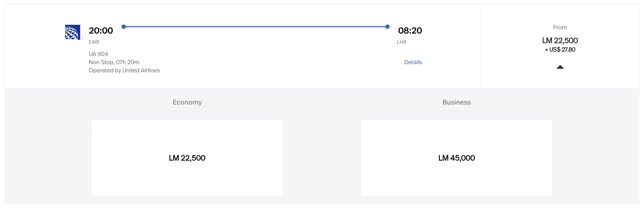
Task: Open the flight Details link
Action: [413, 62]
